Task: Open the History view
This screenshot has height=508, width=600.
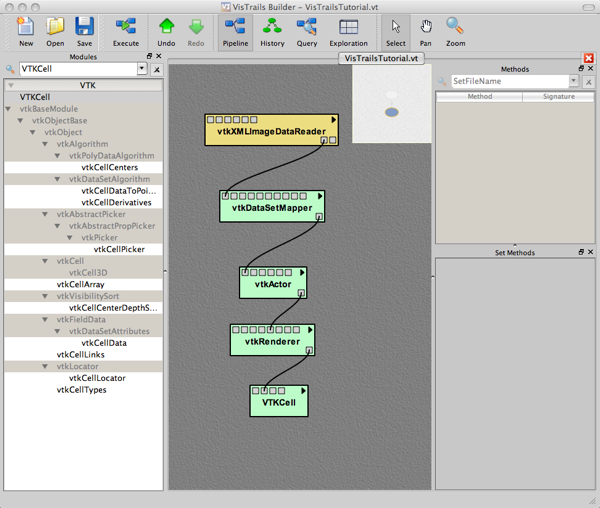Action: tap(272, 32)
